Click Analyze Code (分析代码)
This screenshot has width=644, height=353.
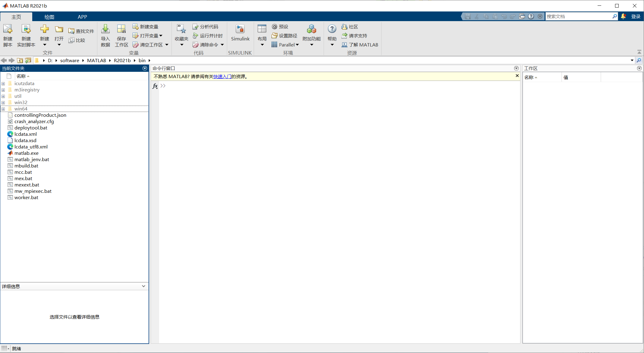[206, 27]
